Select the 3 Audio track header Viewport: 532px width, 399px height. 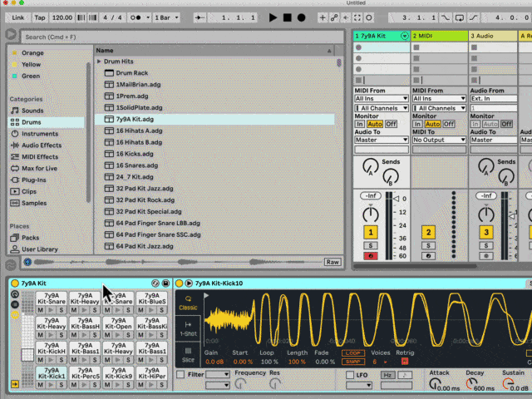click(x=493, y=36)
